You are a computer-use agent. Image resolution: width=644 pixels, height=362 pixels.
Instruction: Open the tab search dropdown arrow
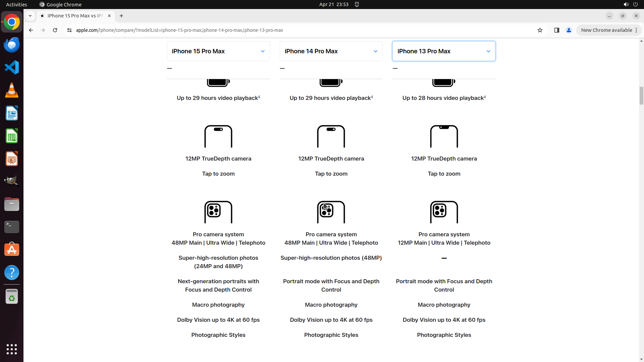click(x=30, y=16)
